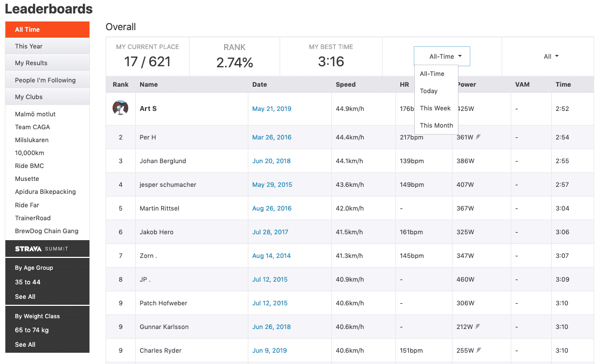This screenshot has height=364, width=605.
Task: Click the My Current Place stat 17/621
Action: point(147,57)
